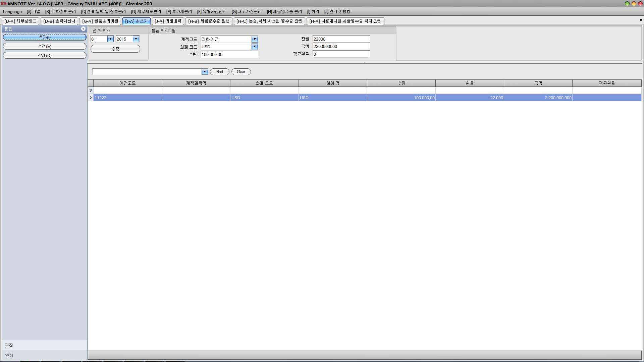Click the 삭제(D) button
The width and height of the screenshot is (644, 362).
coord(45,55)
